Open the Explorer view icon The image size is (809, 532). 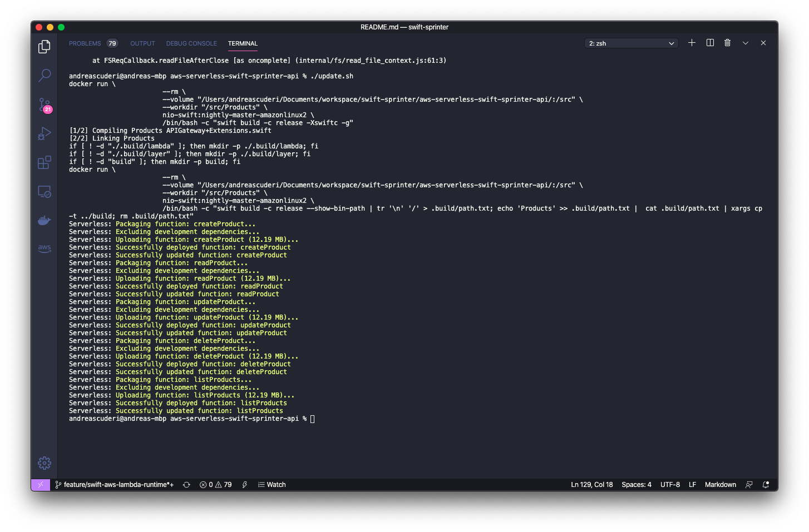point(45,47)
